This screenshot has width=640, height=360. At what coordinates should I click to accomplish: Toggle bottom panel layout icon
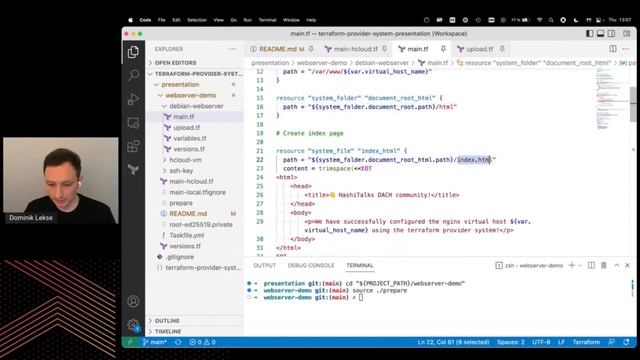[x=600, y=33]
